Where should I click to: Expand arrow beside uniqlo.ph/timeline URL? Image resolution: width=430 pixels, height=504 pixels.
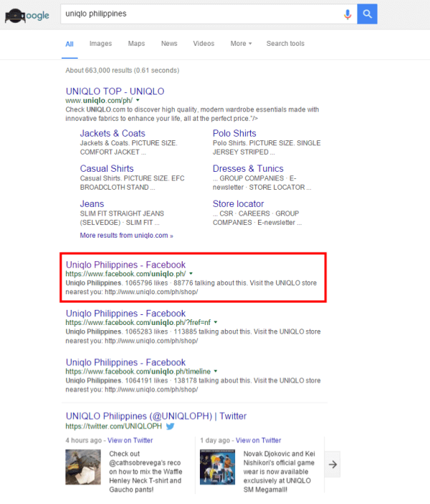(x=216, y=372)
